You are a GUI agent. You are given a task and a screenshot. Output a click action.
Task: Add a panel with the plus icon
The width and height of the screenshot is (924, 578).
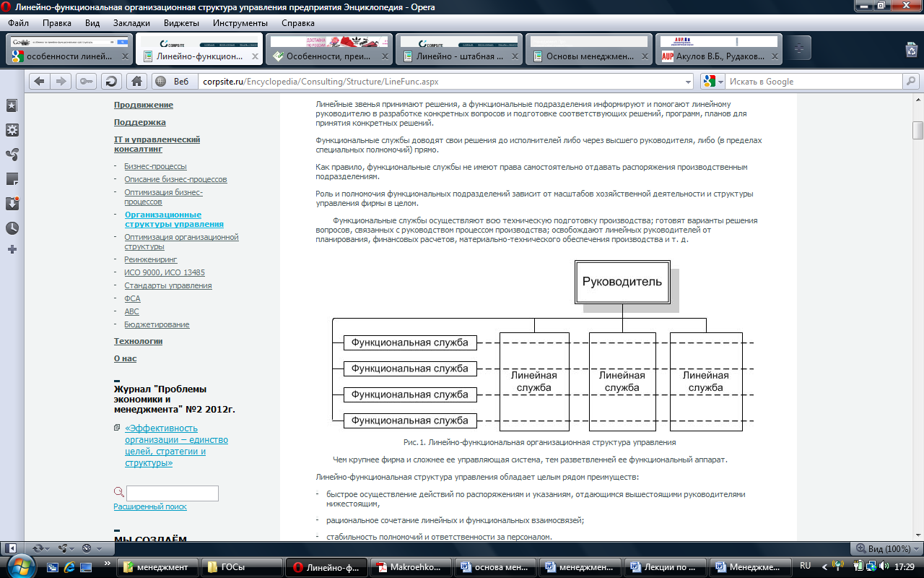click(12, 249)
